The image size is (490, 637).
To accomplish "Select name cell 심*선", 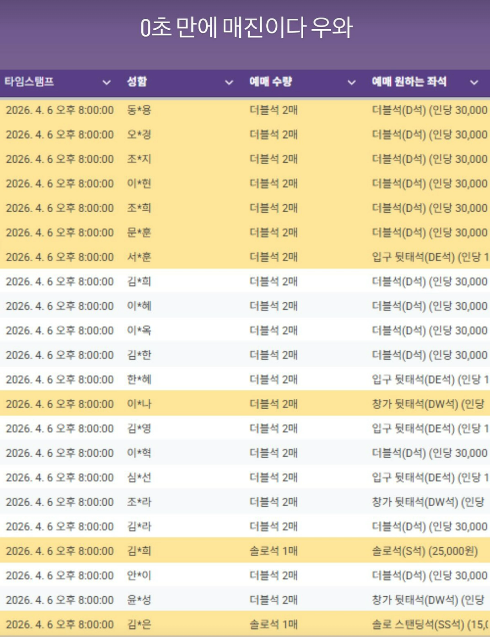I will coord(139,477).
